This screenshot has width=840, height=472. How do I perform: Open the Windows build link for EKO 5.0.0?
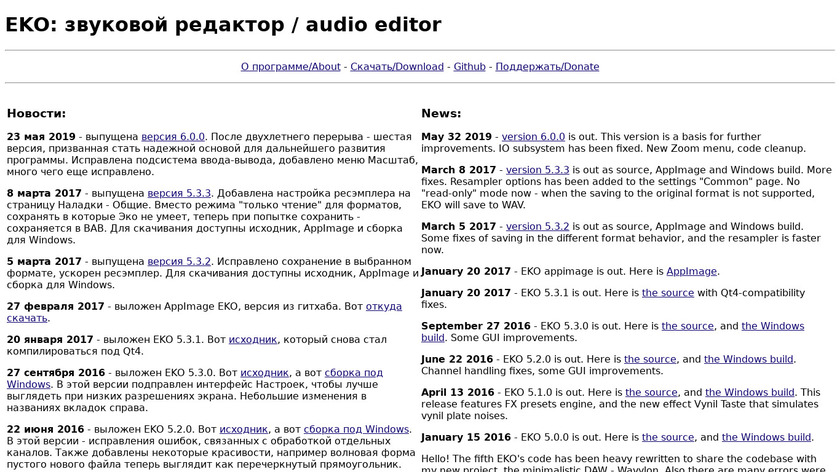point(767,438)
